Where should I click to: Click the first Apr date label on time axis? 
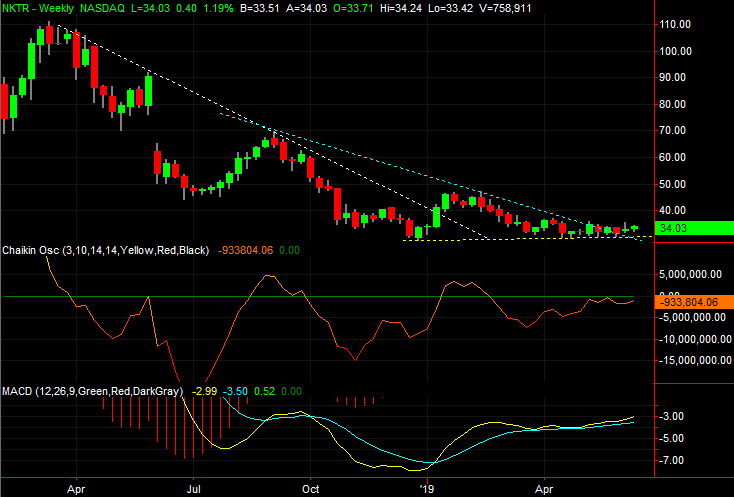tap(76, 490)
